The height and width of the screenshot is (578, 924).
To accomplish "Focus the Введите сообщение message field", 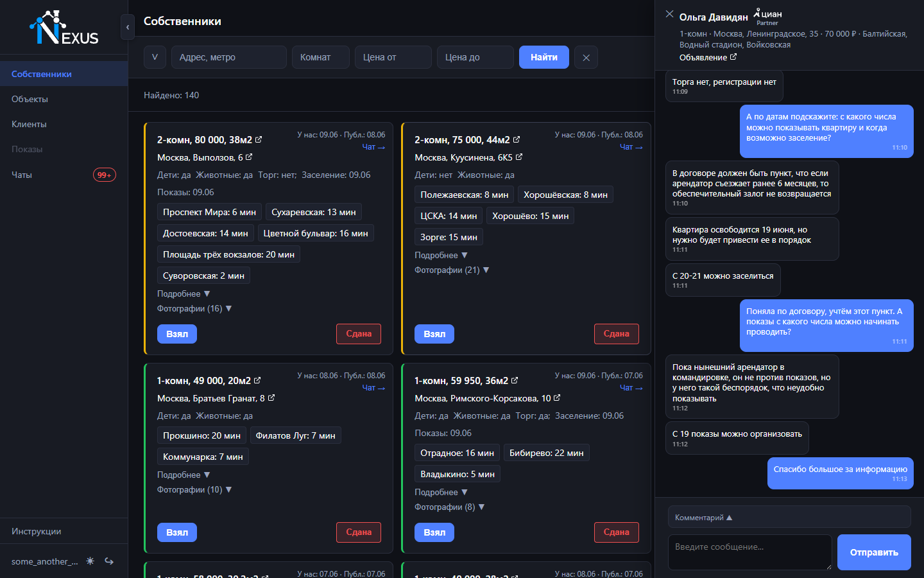I will click(x=750, y=552).
